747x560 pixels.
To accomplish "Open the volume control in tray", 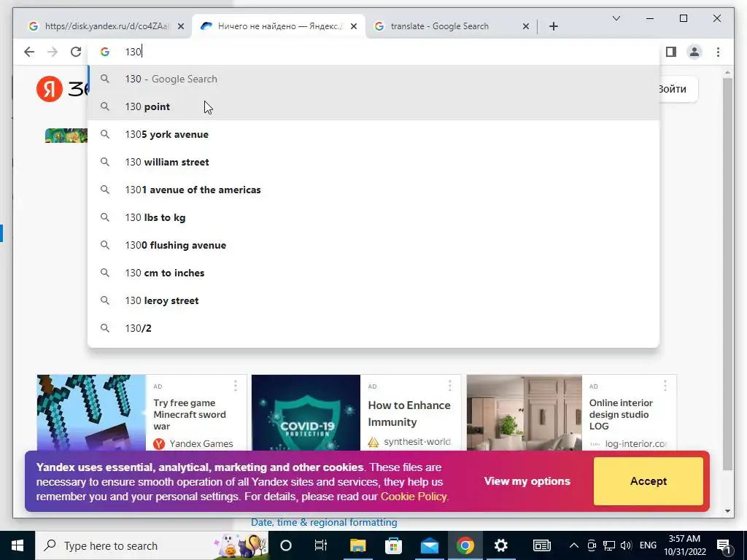I will [626, 545].
